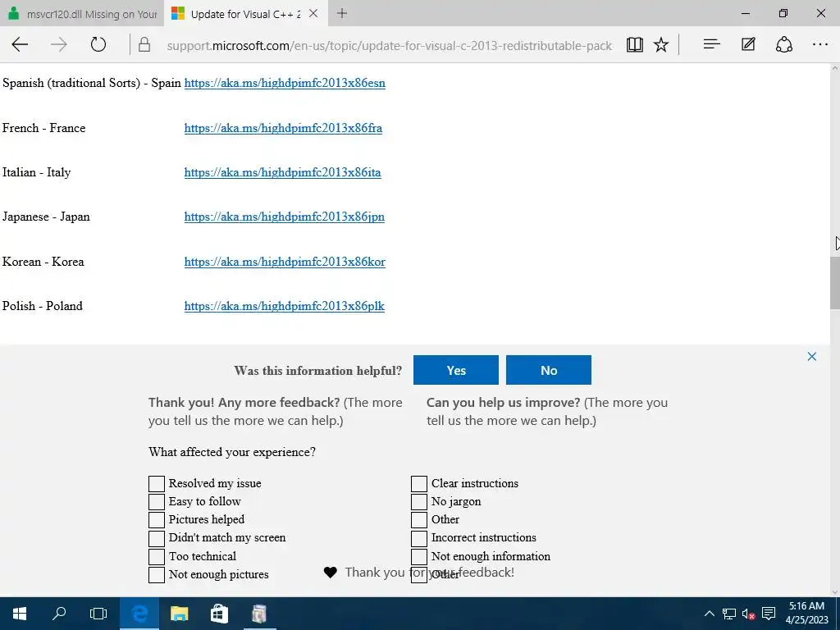Open the Add notes pen icon

748,44
